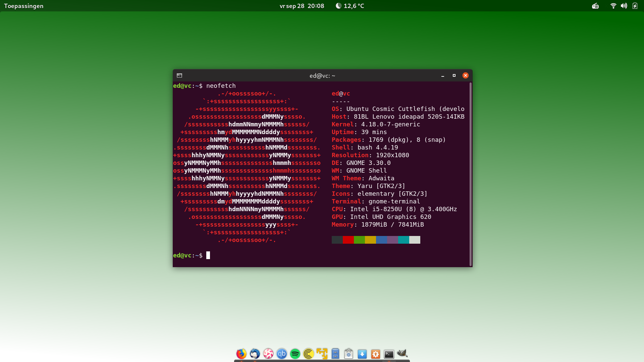Open the weather indicator showing 12,6 °C
Screen dimensions: 644x362
coord(350,6)
